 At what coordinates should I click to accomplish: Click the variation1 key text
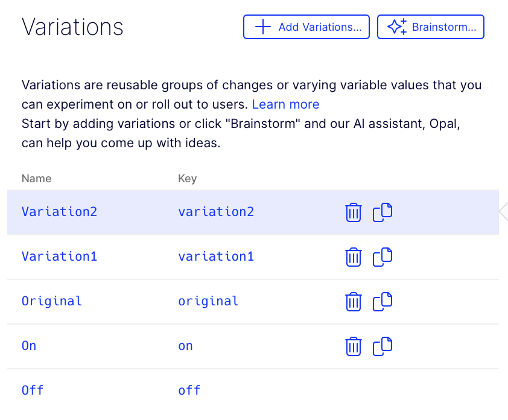coord(216,256)
